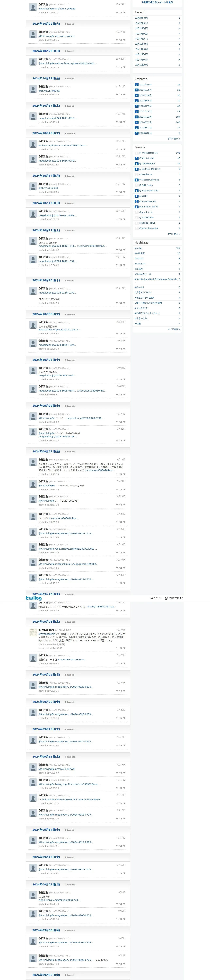Open Recent entry 10月12日(土)
210x980 pixels.
point(141,59)
